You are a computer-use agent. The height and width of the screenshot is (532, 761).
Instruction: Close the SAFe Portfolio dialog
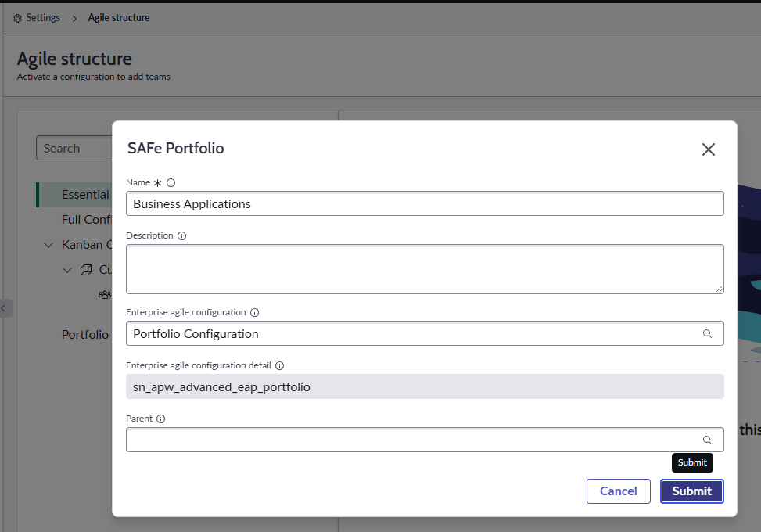pos(709,149)
